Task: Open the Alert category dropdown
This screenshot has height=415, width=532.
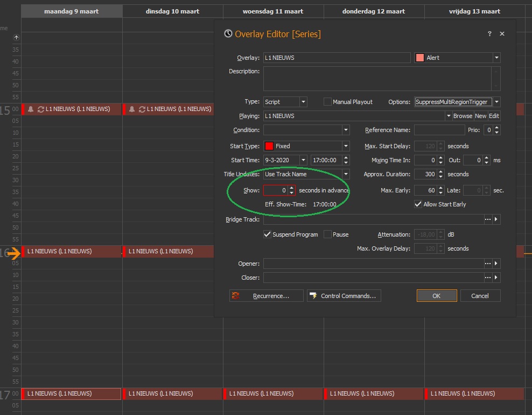Action: (x=496, y=58)
